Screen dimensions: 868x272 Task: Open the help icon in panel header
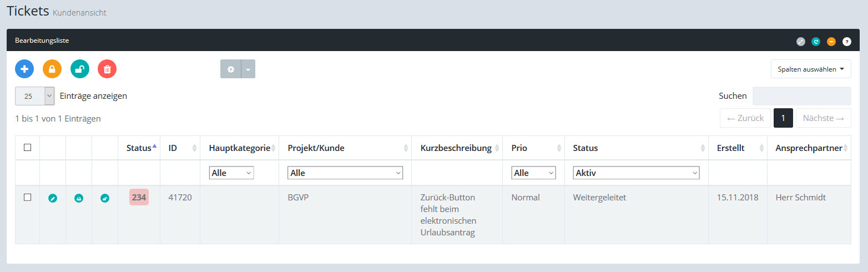tap(846, 41)
